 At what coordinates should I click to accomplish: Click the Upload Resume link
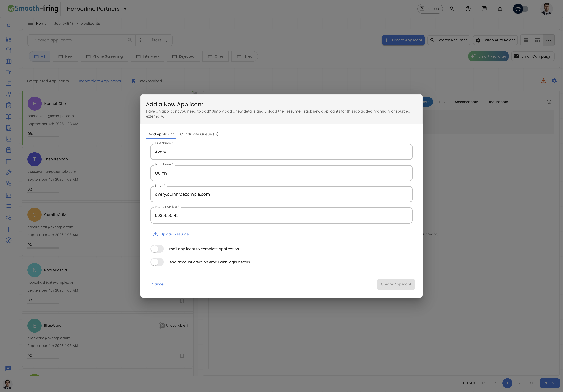[171, 234]
